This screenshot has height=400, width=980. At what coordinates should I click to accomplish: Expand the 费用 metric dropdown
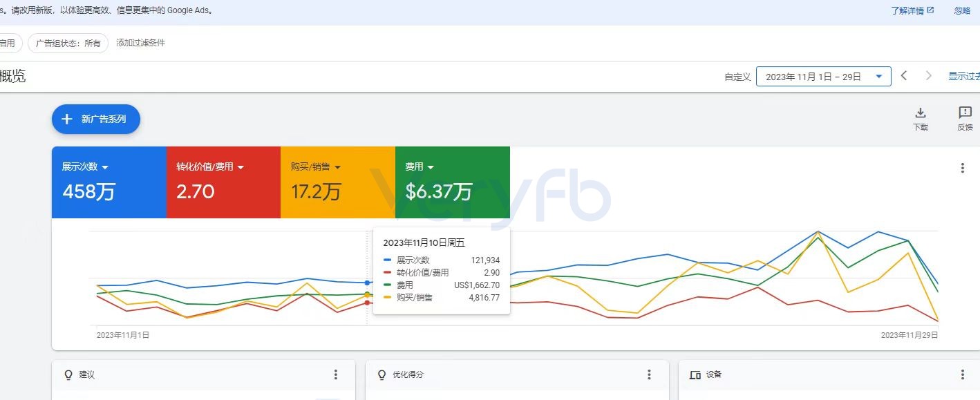tap(430, 167)
